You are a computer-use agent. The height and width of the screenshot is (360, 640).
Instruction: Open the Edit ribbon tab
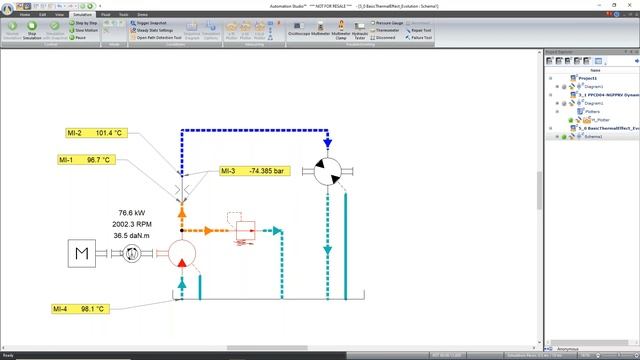(42, 14)
